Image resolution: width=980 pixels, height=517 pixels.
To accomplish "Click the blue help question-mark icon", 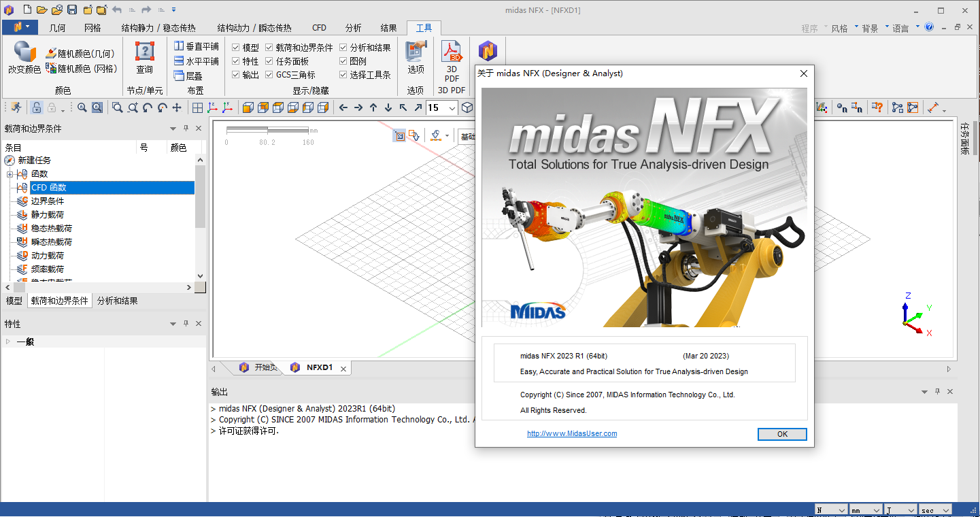I will [x=929, y=27].
